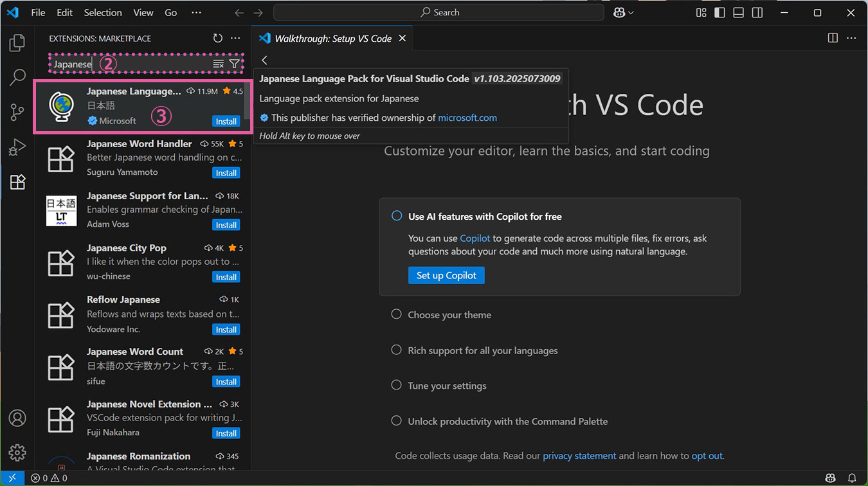Split the editor right
This screenshot has height=486, width=868.
833,38
